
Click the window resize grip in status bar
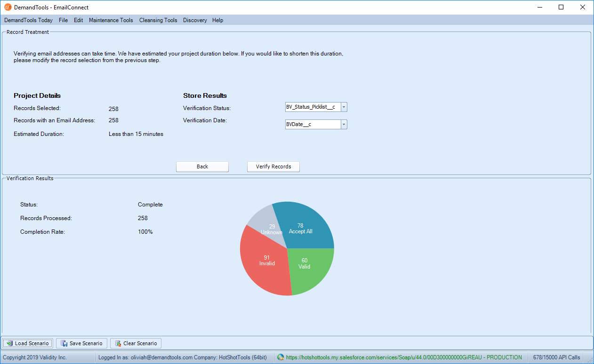pos(590,360)
